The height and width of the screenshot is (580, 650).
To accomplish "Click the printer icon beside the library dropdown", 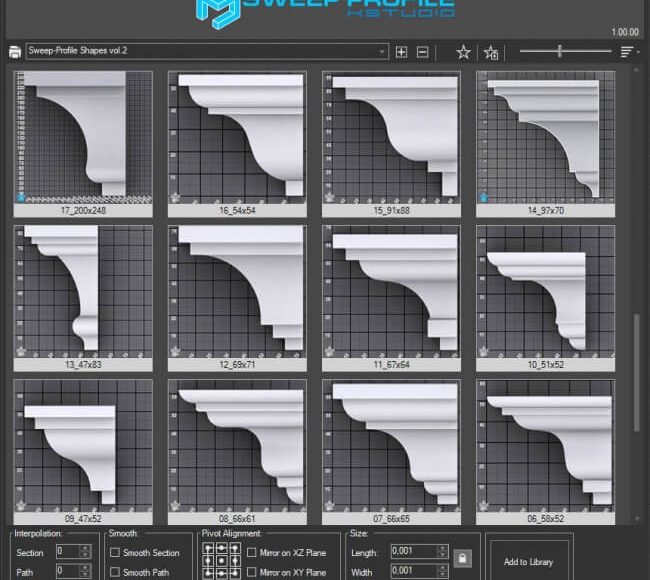I will point(15,52).
